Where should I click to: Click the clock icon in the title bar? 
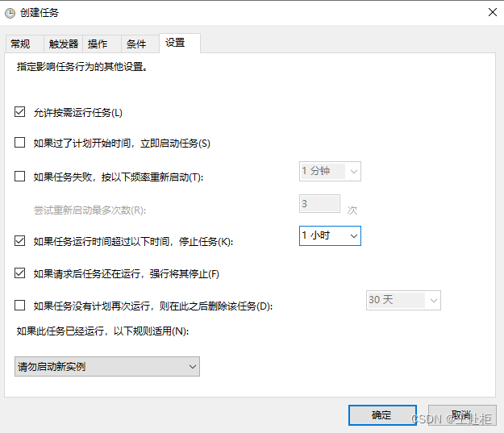(x=10, y=13)
